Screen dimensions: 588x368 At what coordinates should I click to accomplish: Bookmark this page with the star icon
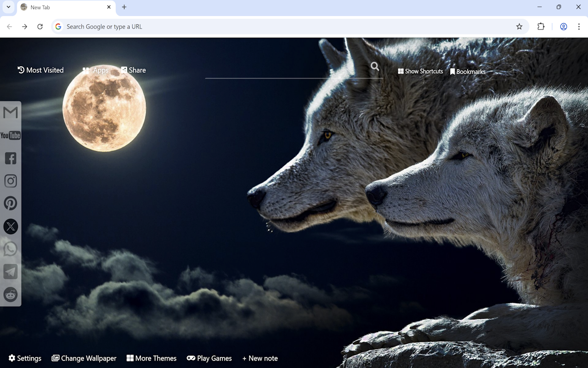519,26
